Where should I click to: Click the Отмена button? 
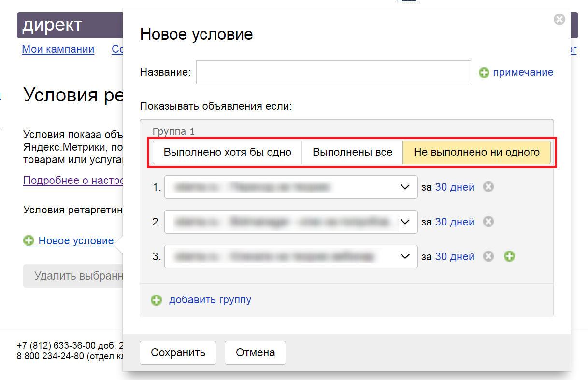[255, 352]
